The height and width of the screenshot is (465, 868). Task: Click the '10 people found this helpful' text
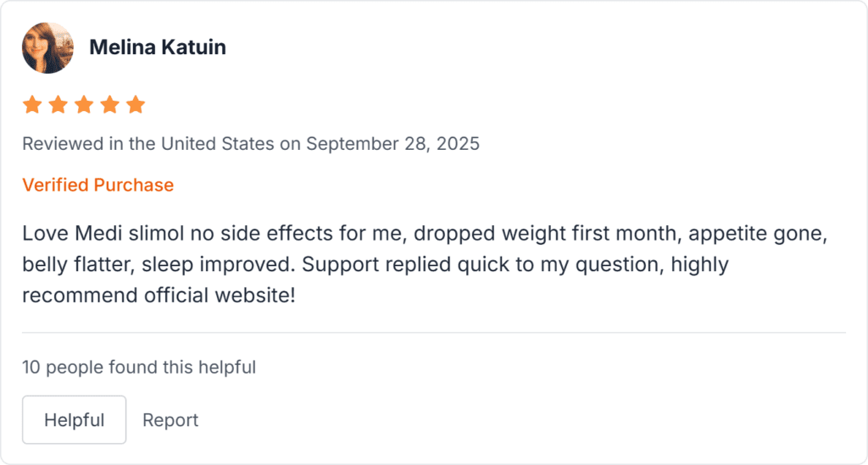(x=139, y=367)
